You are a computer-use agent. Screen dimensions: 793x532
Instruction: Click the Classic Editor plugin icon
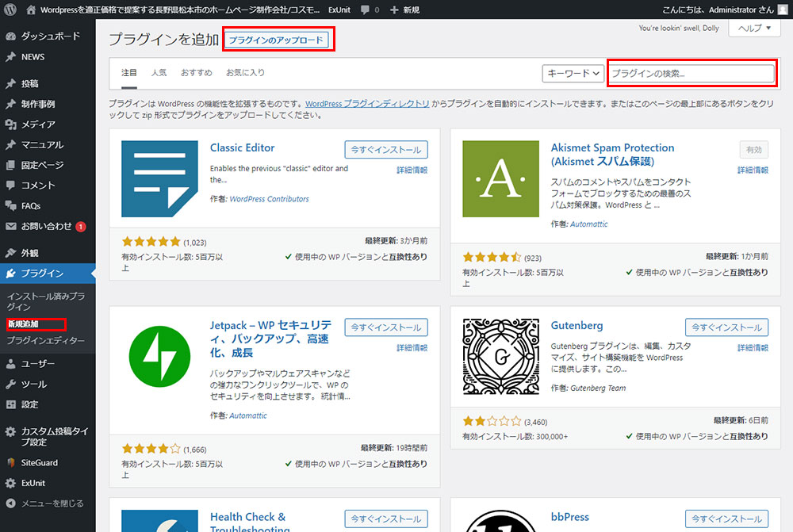tap(159, 179)
